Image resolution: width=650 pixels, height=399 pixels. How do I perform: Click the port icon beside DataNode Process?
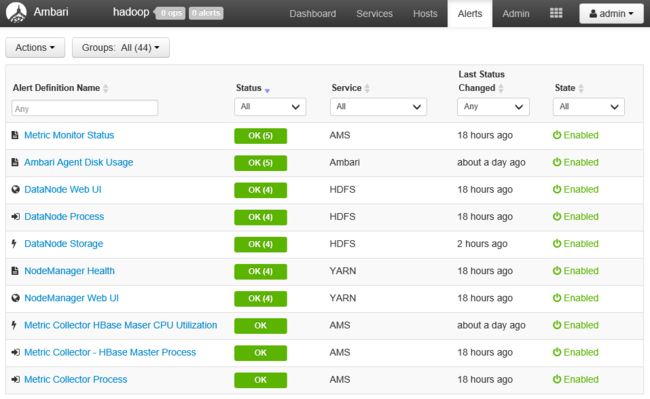(15, 217)
